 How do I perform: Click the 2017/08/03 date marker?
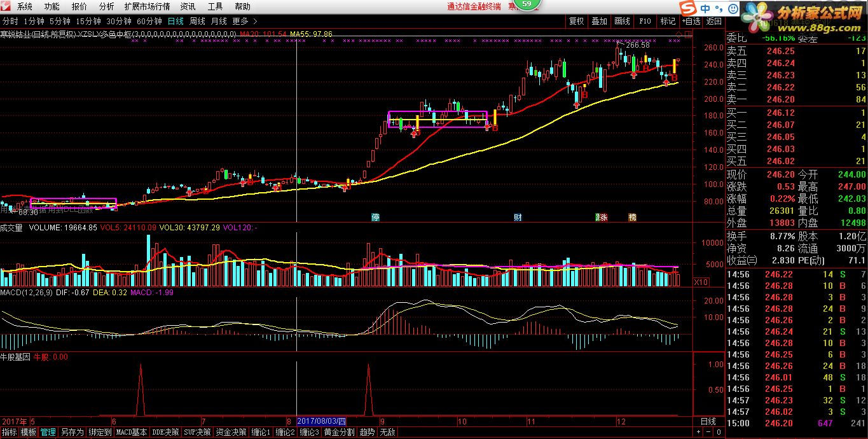pos(322,421)
